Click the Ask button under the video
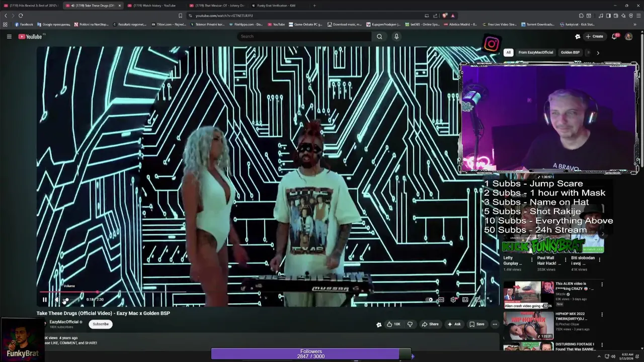 (x=454, y=324)
